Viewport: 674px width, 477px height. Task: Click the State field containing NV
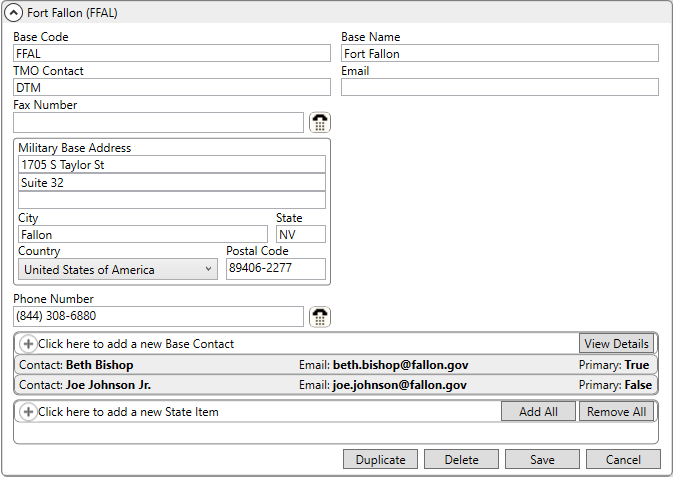(300, 235)
